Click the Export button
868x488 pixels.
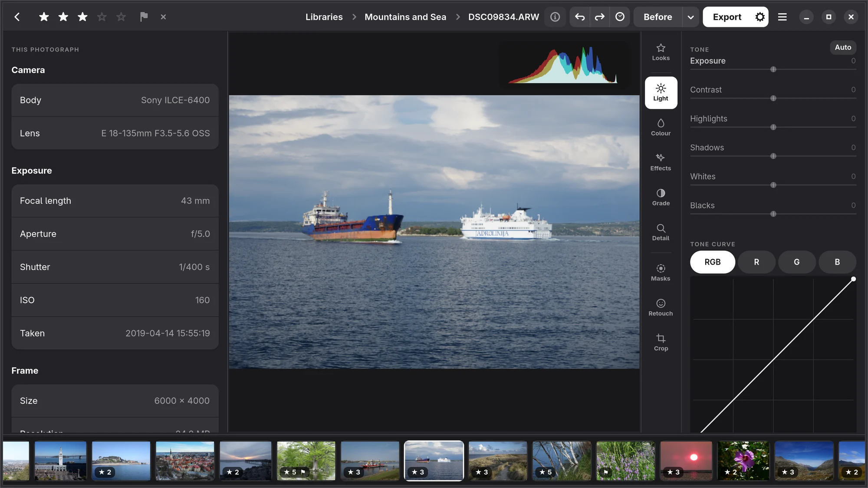coord(727,17)
